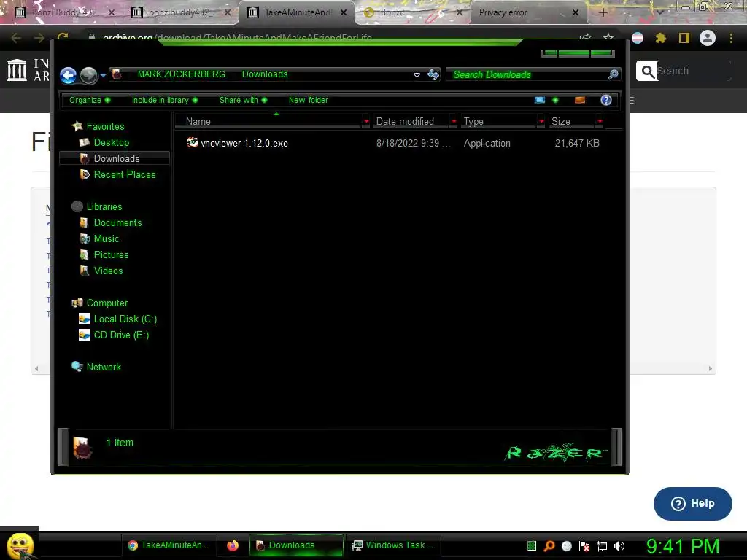Open Firefox from the taskbar

(233, 545)
